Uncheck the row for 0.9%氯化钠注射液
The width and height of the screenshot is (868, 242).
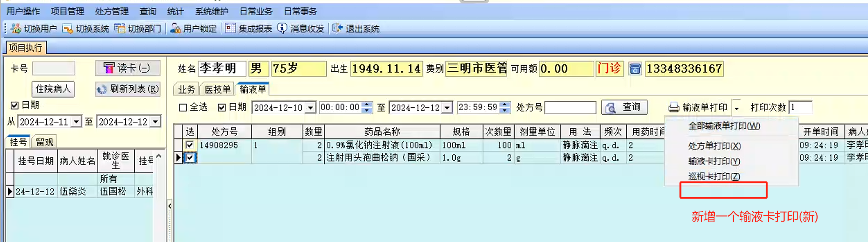(x=189, y=145)
